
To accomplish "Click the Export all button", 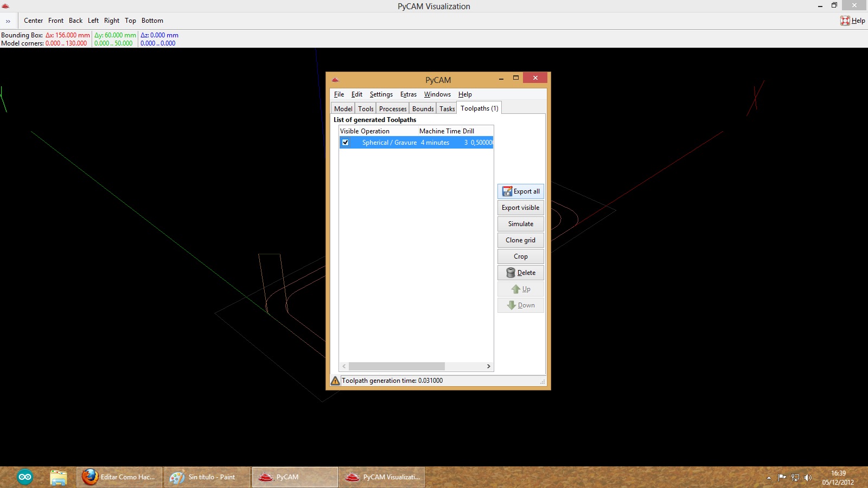I will click(x=521, y=191).
